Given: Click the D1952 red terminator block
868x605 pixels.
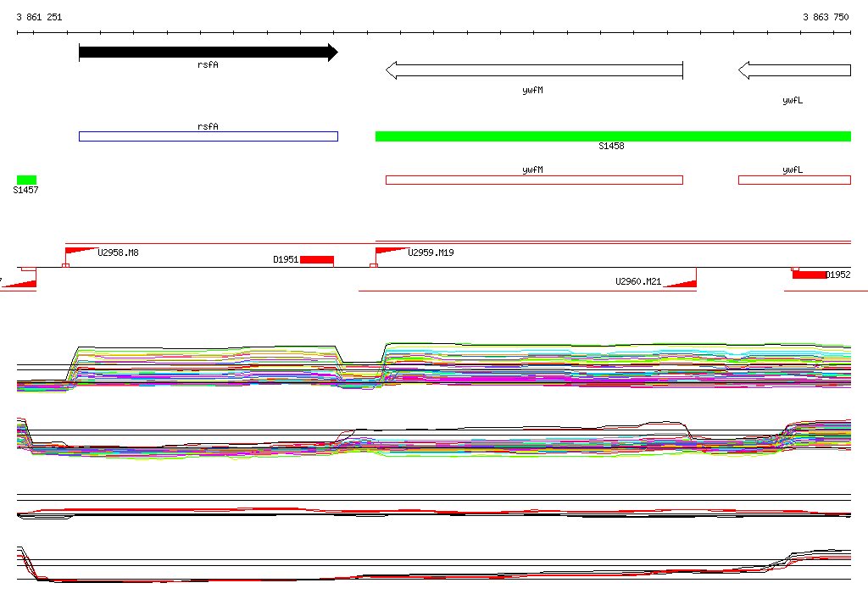Looking at the screenshot, I should [809, 275].
